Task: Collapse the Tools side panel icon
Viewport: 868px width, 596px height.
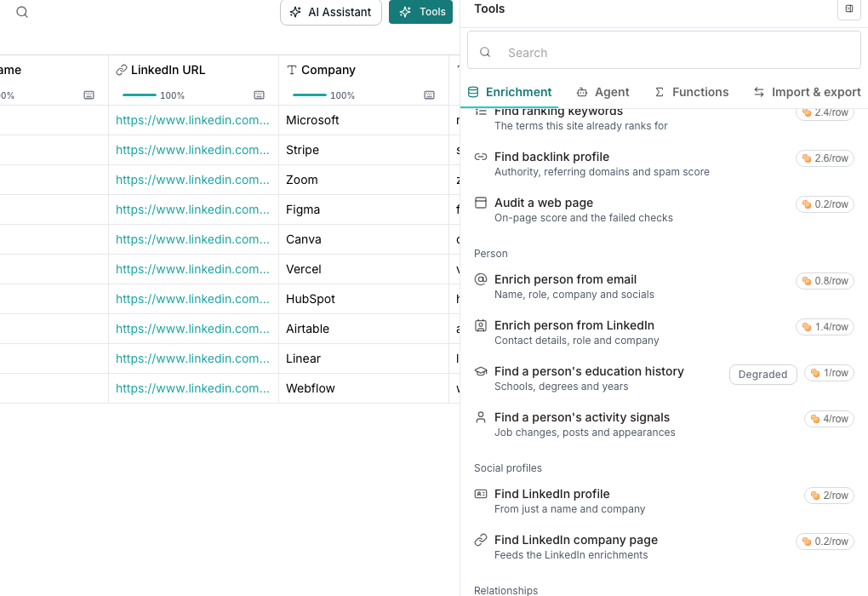Action: coord(849,9)
